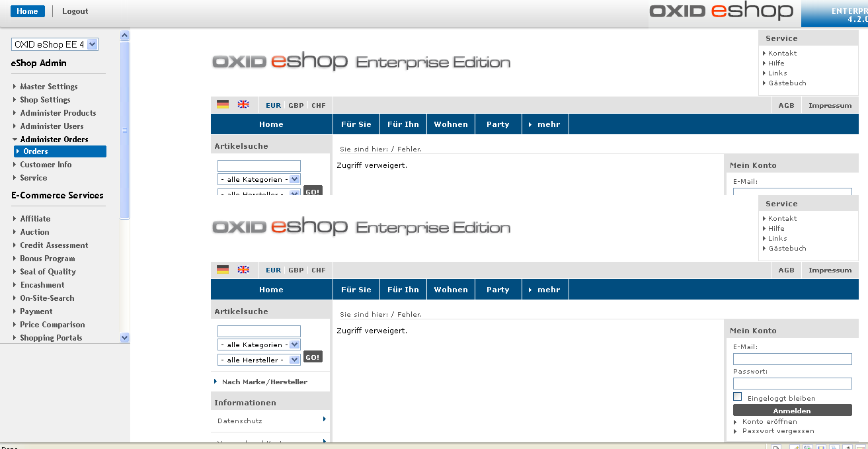
Task: Click the Anmelden login button
Action: click(792, 411)
